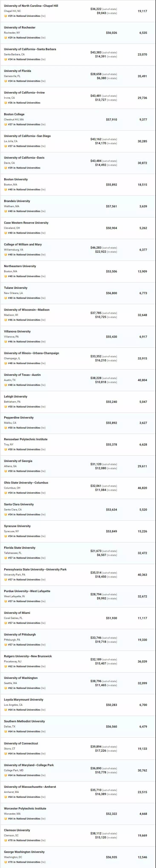Open University of Massachusetts--Amherst link
This screenshot has width=156, height=868.
click(30, 787)
